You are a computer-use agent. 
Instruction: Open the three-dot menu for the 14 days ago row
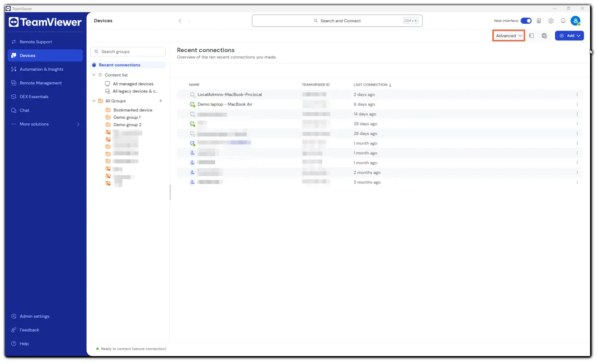point(577,114)
